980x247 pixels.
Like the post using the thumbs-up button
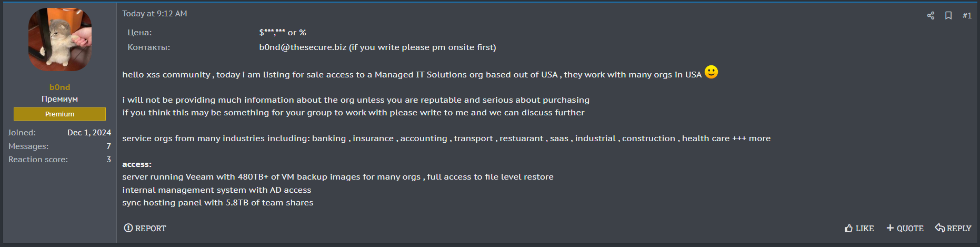pyautogui.click(x=859, y=228)
